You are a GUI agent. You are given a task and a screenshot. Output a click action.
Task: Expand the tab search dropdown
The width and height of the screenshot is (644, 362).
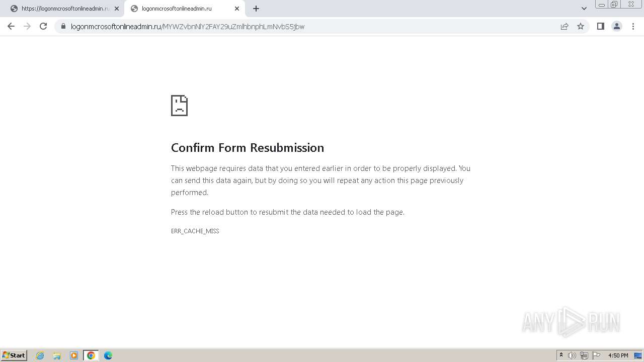(x=584, y=9)
